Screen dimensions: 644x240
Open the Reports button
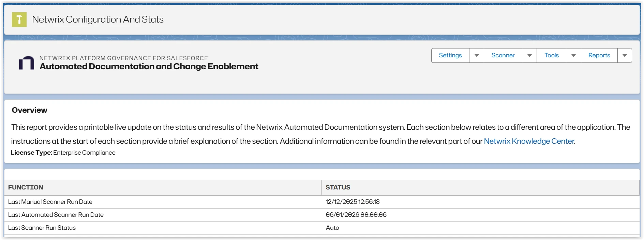coord(599,55)
